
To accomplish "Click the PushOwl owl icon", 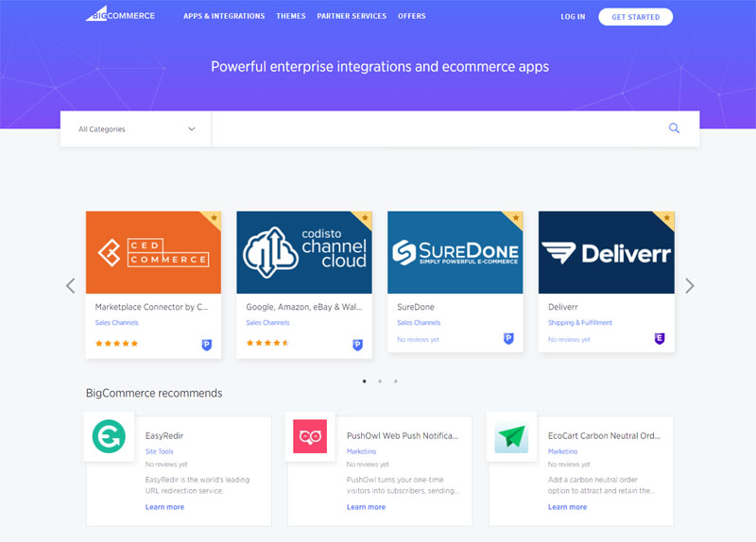I will [310, 436].
